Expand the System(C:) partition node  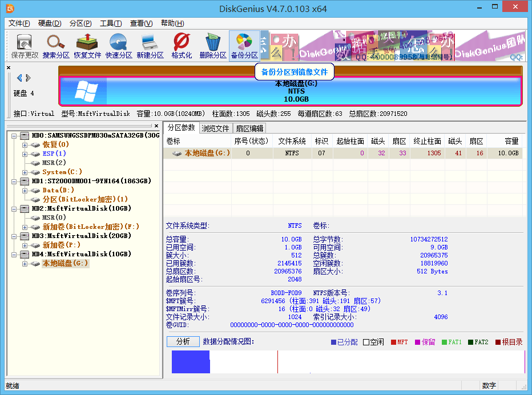click(25, 172)
